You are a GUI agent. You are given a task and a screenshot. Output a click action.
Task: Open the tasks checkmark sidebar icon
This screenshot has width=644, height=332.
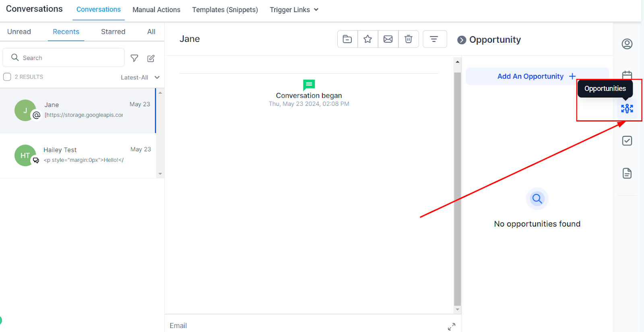point(627,141)
